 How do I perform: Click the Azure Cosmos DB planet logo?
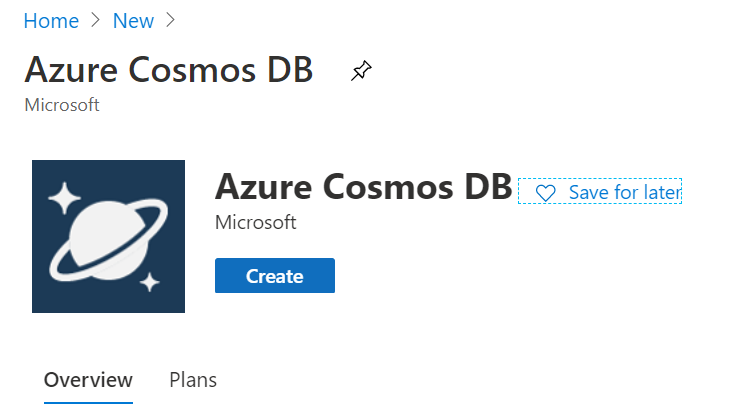[107, 238]
